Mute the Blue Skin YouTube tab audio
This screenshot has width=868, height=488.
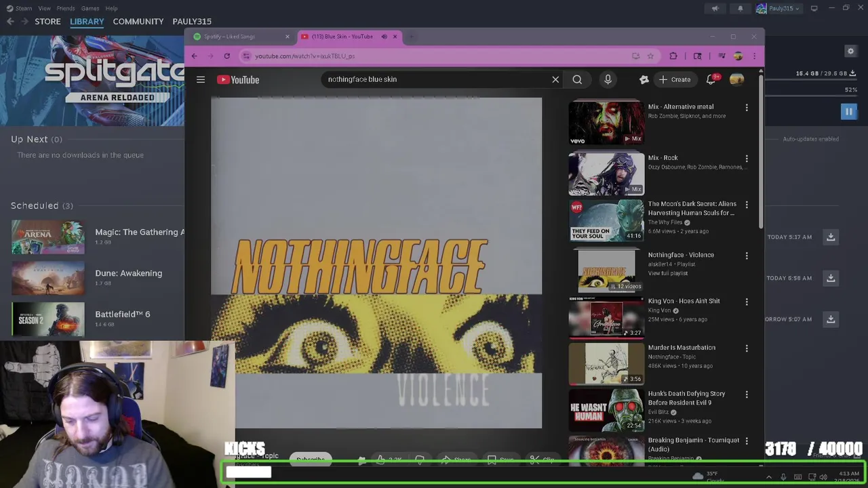[384, 37]
